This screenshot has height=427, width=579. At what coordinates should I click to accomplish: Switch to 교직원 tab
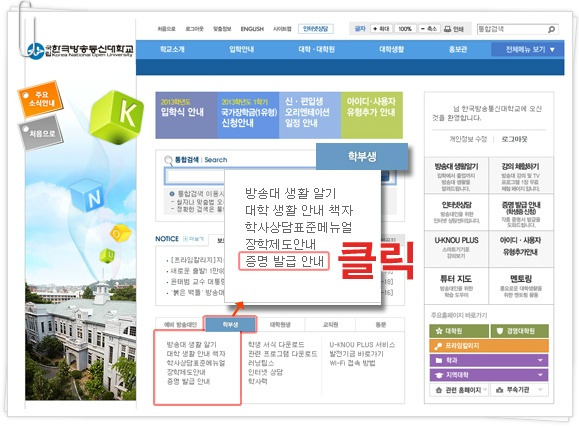coord(330,325)
